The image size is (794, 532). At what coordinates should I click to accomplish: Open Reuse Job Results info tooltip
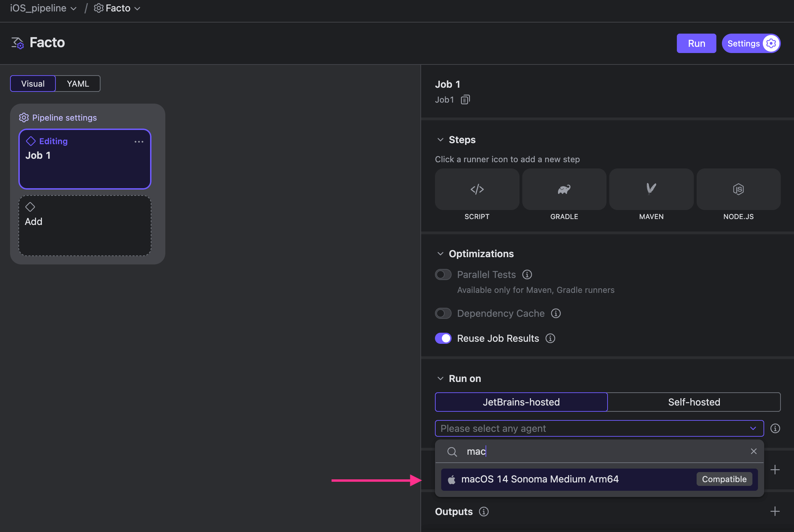pos(550,338)
